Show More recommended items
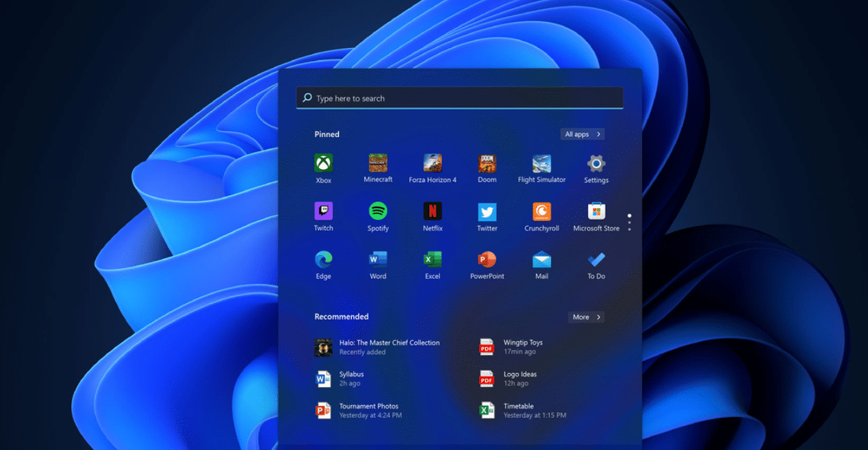Screen dimensions: 868x450 pos(586,317)
